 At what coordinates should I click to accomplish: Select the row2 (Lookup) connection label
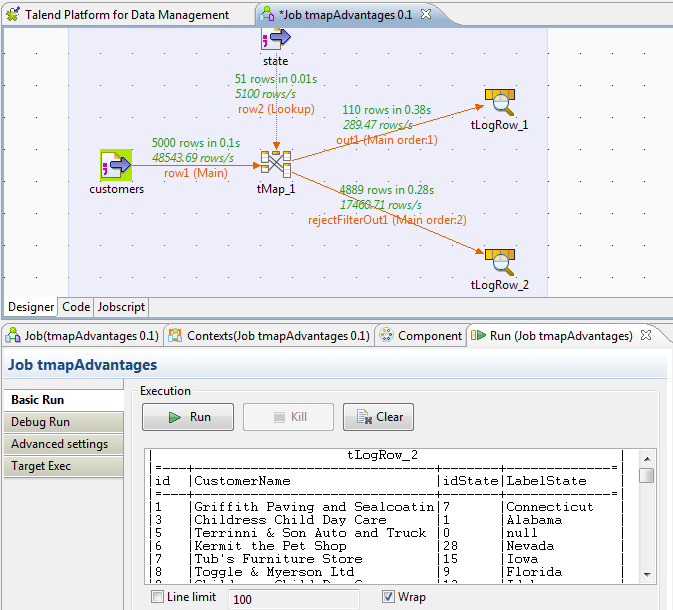click(x=276, y=109)
